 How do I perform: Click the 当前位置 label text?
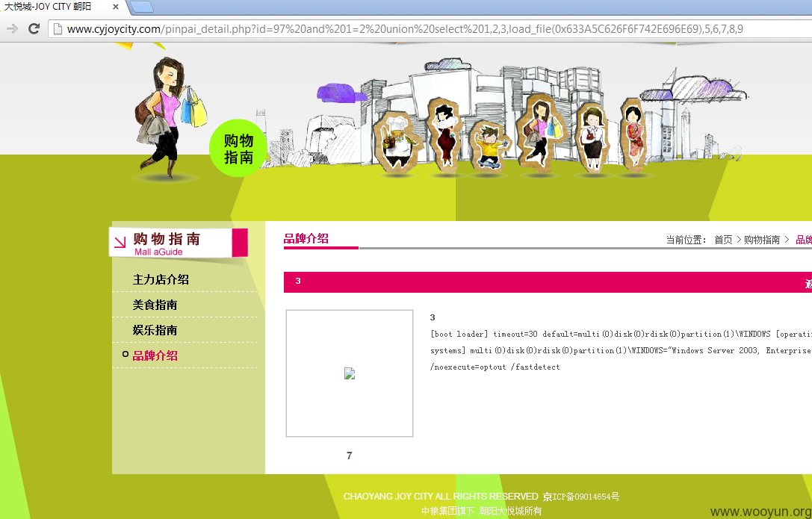[x=687, y=240]
